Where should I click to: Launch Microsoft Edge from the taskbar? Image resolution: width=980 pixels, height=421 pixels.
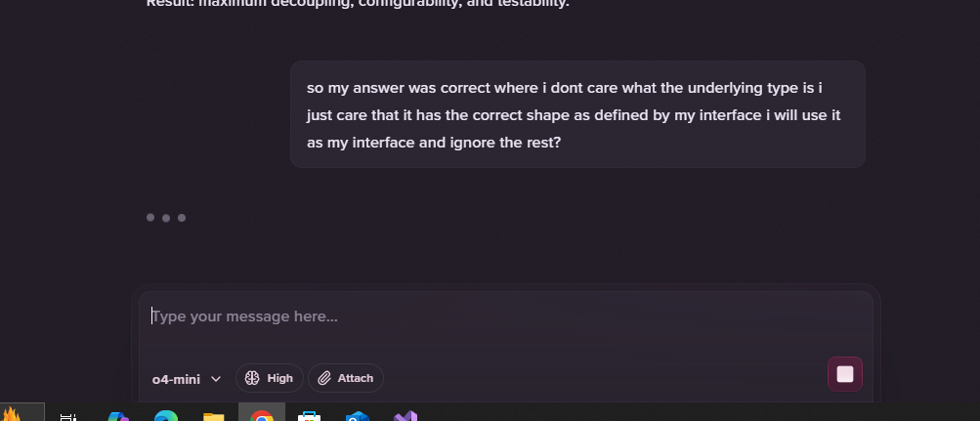pos(166,415)
